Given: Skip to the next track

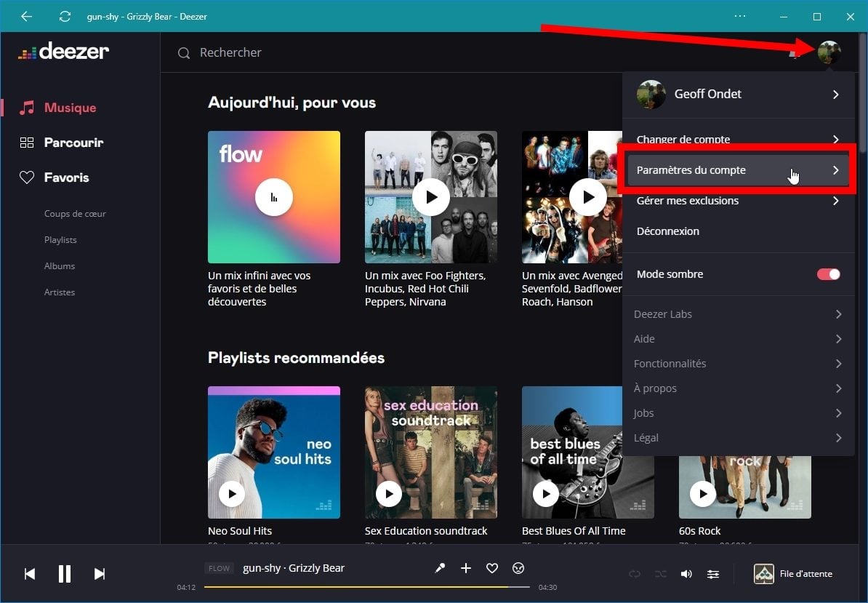Looking at the screenshot, I should point(100,574).
